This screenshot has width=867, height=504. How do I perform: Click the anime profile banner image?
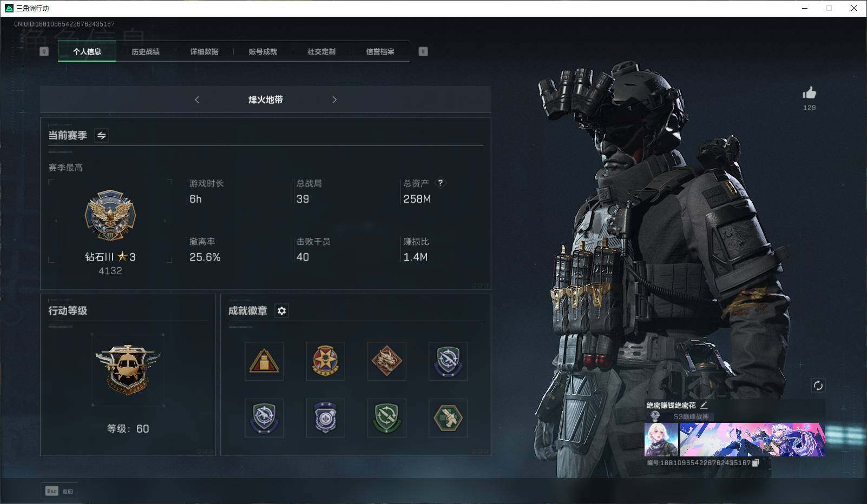[752, 440]
